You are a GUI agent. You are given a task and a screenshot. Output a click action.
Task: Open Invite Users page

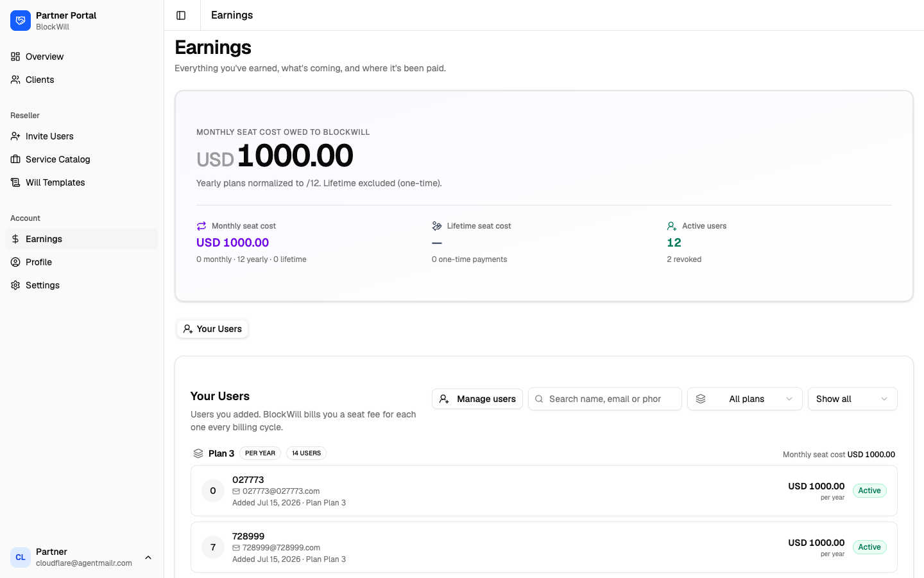(81, 136)
